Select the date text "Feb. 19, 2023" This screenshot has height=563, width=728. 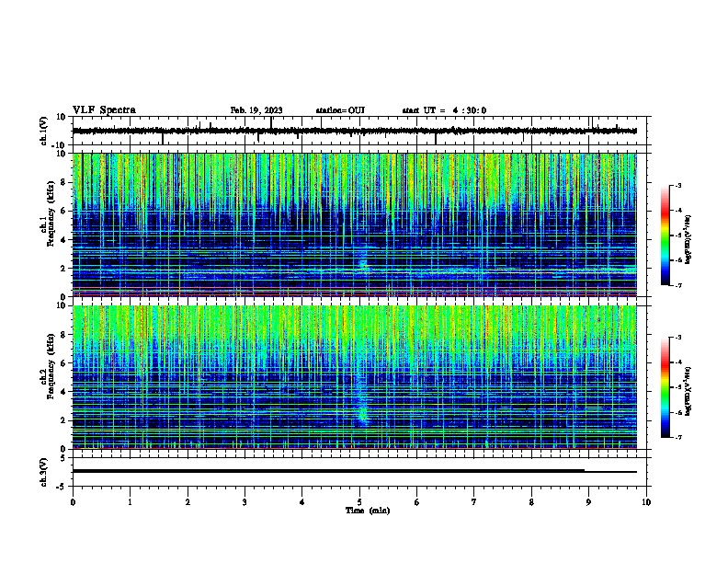(x=256, y=110)
